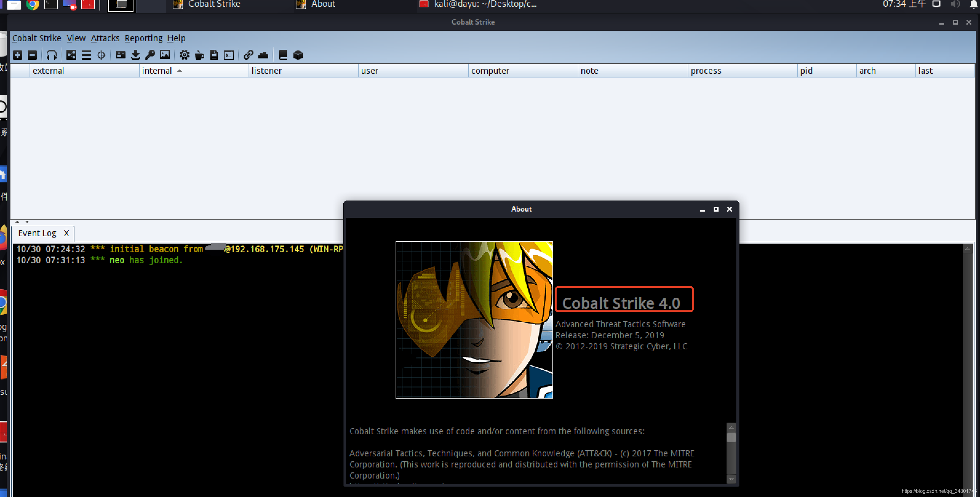
Task: Click About dialog scrollbar up arrow
Action: (731, 427)
